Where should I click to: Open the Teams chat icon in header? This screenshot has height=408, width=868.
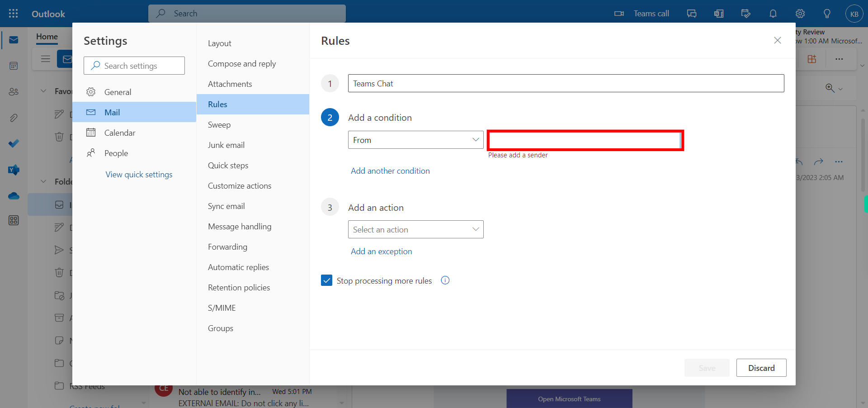[692, 14]
